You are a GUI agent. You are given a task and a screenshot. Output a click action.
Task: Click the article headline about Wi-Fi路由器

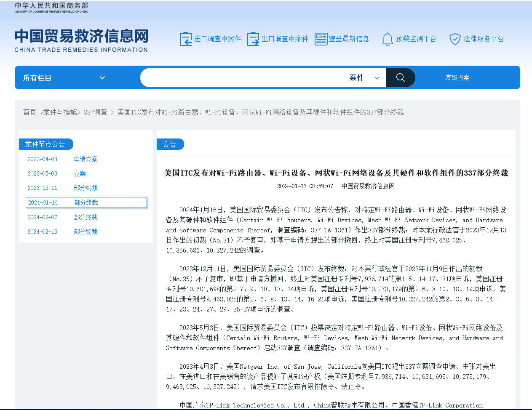336,173
